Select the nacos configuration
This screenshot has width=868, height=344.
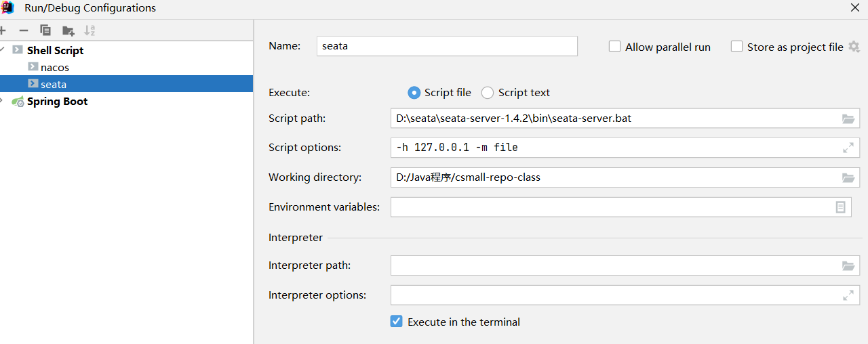coord(55,67)
